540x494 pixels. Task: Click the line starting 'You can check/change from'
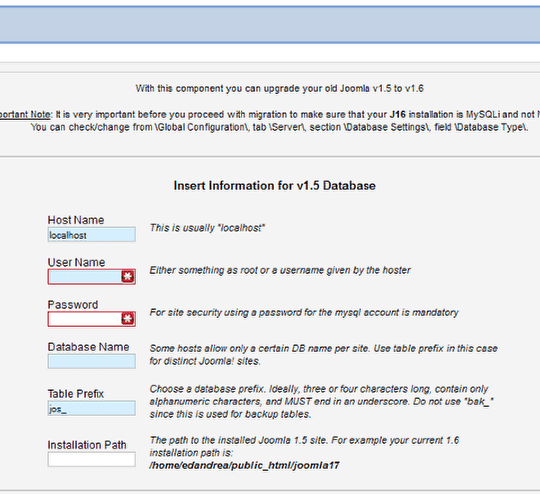coord(279,127)
